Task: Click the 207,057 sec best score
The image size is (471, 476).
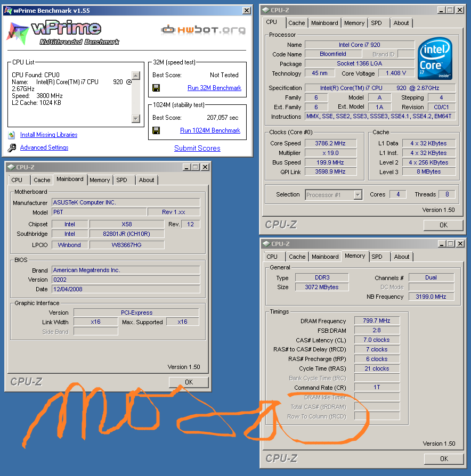Action: (222, 118)
